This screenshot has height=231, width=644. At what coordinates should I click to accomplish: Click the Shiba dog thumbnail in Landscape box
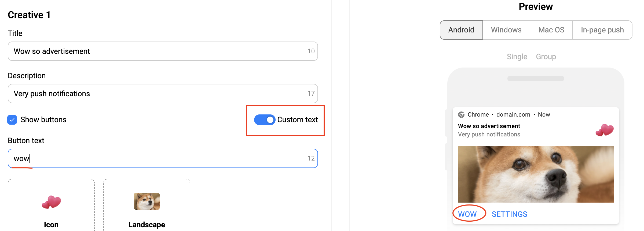[x=147, y=201]
